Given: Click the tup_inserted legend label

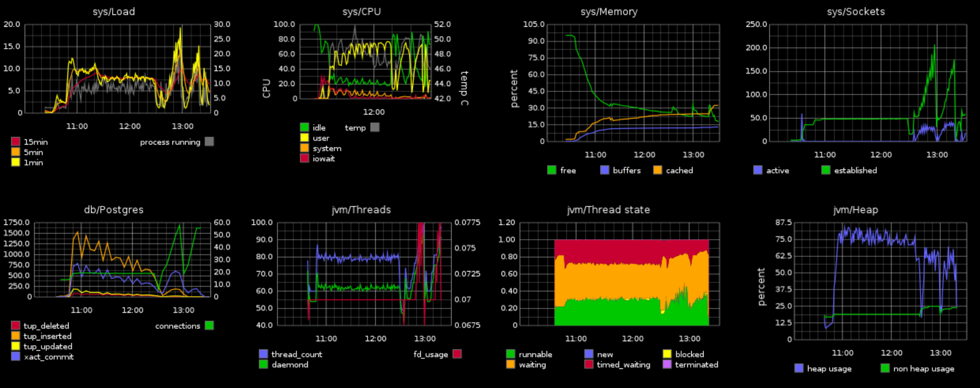Looking at the screenshot, I should [x=47, y=336].
